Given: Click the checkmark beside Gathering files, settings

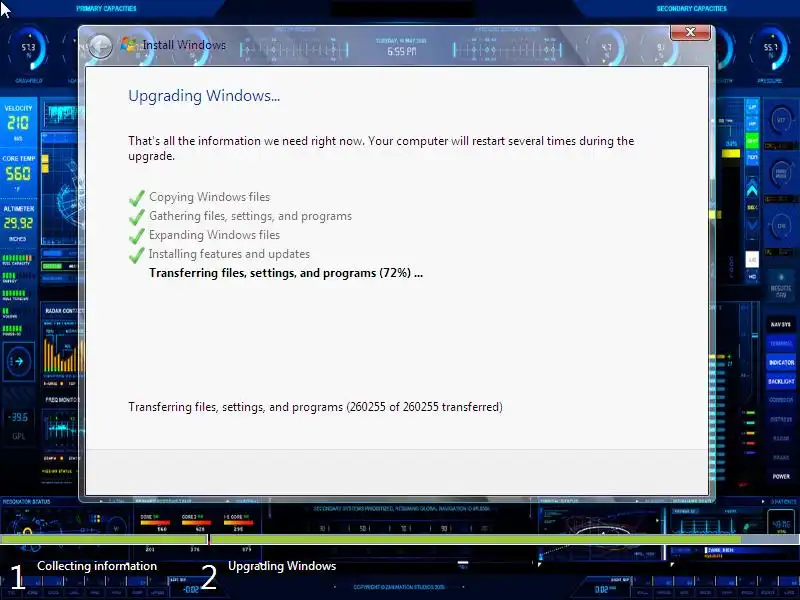Looking at the screenshot, I should pos(137,217).
